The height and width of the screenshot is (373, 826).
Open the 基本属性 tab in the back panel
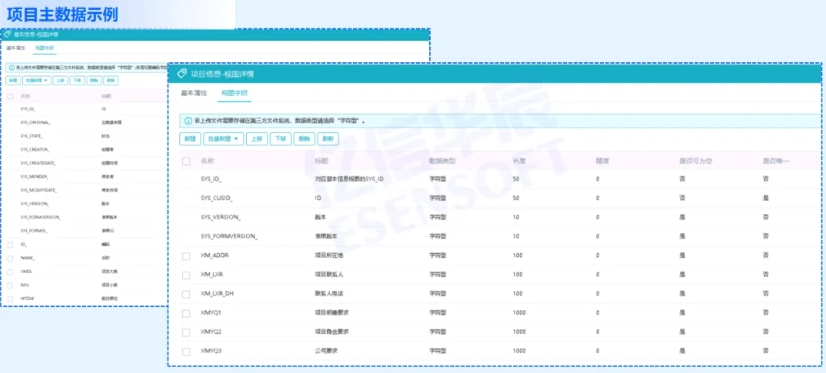pyautogui.click(x=16, y=48)
